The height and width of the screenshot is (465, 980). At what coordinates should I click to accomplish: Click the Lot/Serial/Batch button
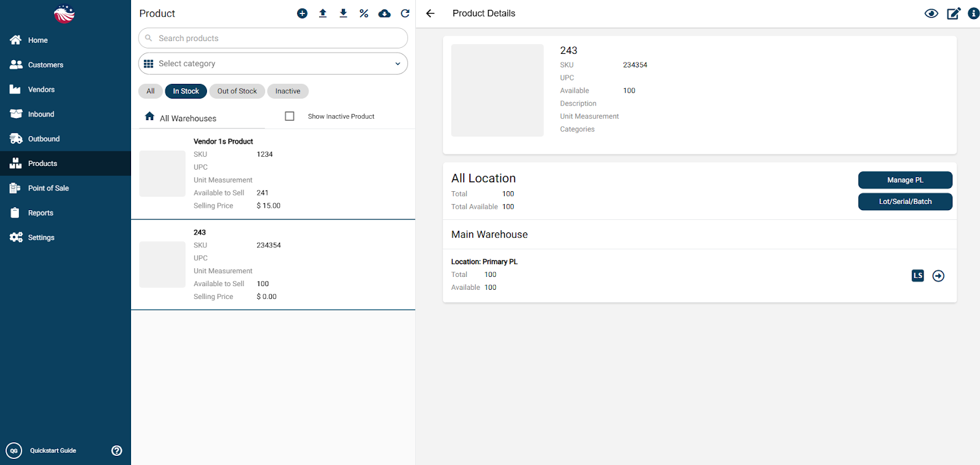[x=905, y=202]
